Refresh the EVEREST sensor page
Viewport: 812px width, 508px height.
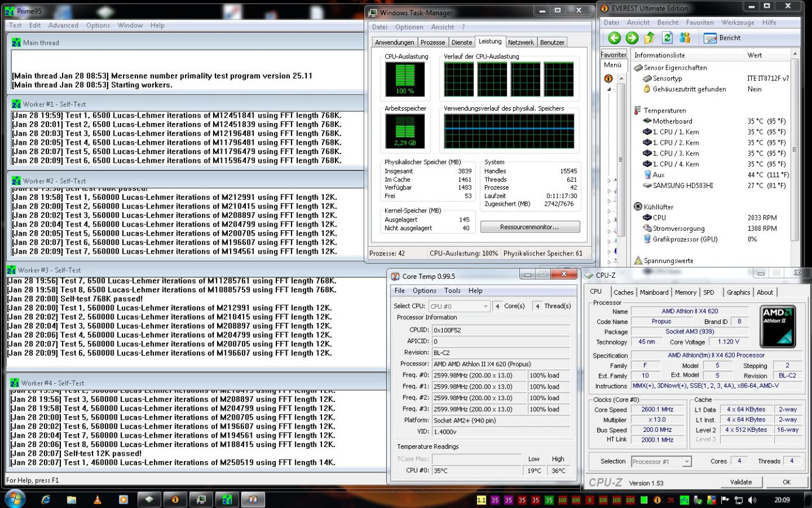coord(667,37)
